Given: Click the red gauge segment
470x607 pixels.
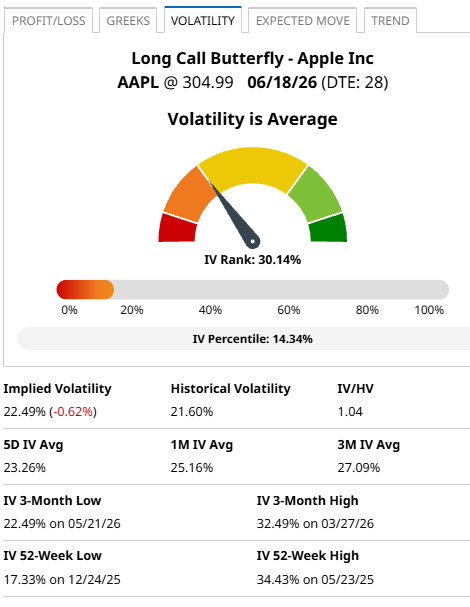Looking at the screenshot, I should [177, 229].
